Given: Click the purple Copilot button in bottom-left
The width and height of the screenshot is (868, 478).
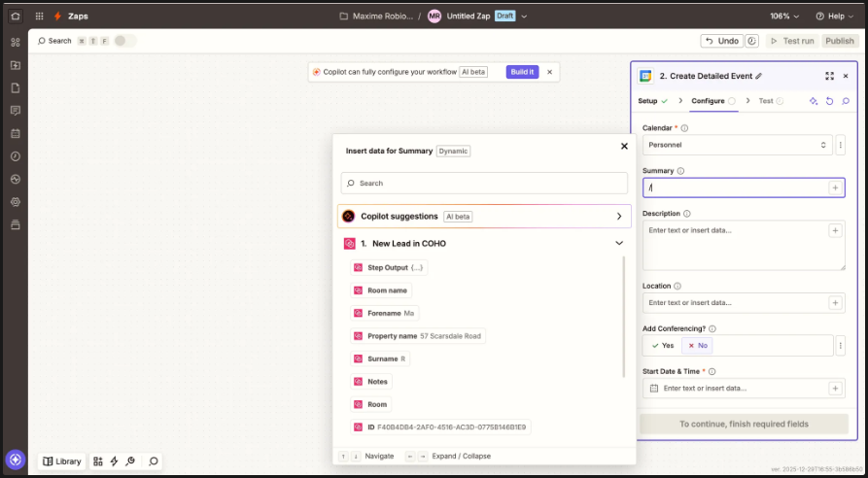Looking at the screenshot, I should point(15,460).
